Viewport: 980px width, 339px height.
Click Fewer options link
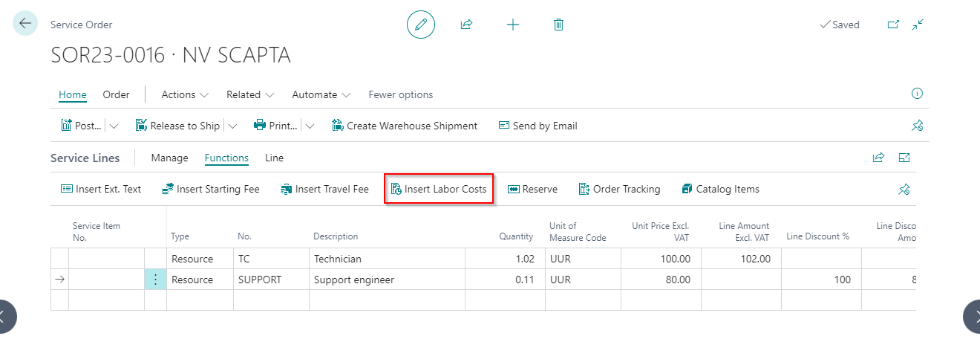(x=400, y=94)
